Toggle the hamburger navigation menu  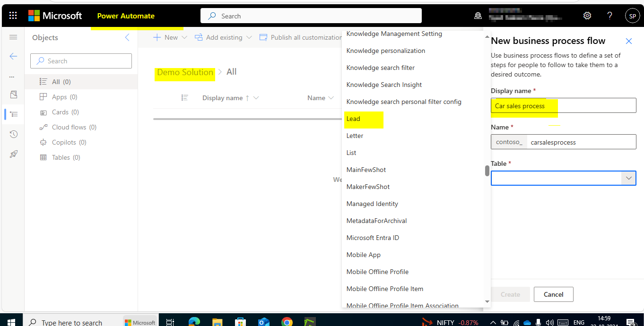click(13, 37)
